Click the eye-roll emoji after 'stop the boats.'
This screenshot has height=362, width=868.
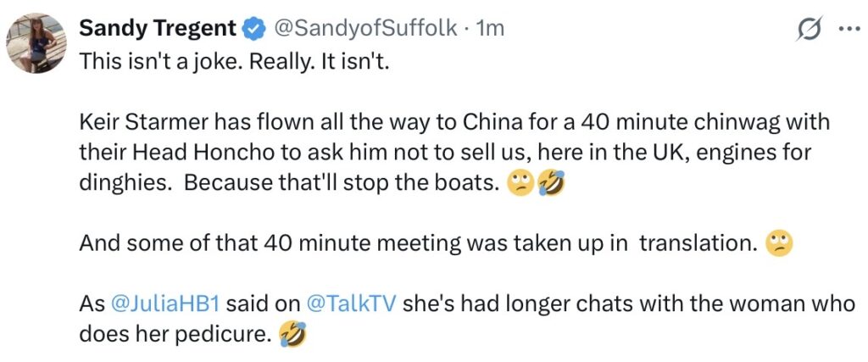pos(518,183)
